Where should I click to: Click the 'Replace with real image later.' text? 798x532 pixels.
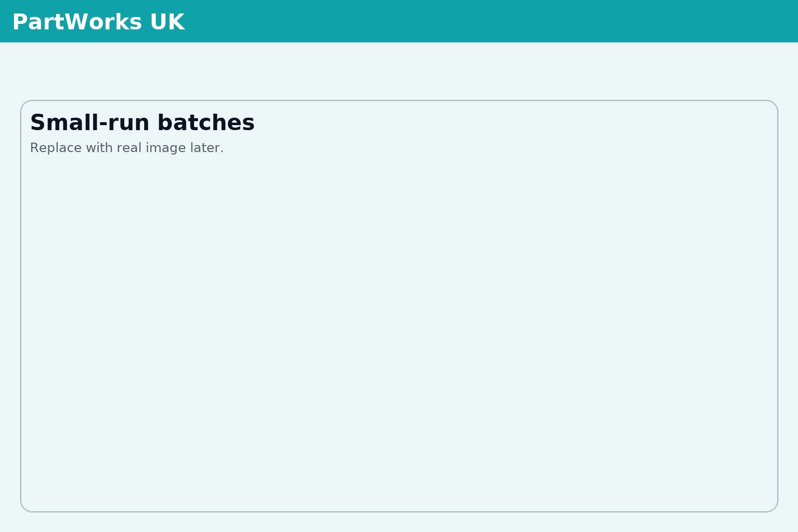pyautogui.click(x=127, y=148)
